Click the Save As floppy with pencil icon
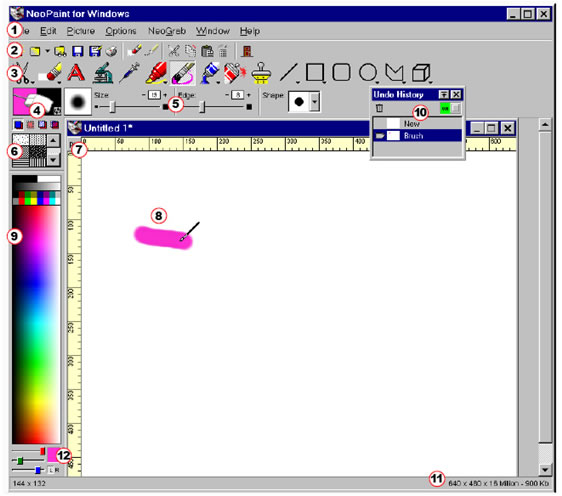 (95, 51)
